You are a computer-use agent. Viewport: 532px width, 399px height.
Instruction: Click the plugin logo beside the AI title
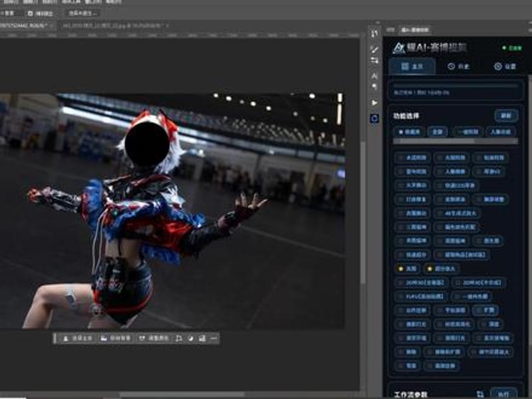[x=398, y=48]
